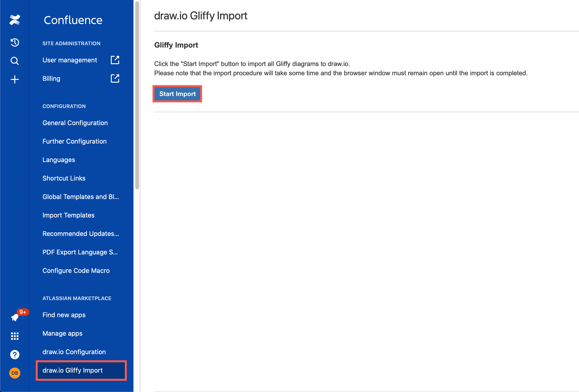Image resolution: width=579 pixels, height=392 pixels.
Task: Click the external link icon beside Billing
Action: 115,78
